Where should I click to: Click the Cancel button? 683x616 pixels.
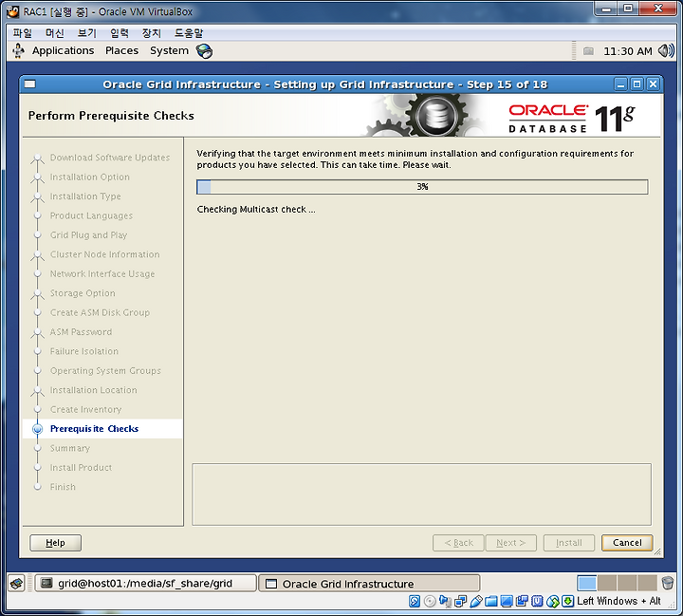[627, 543]
